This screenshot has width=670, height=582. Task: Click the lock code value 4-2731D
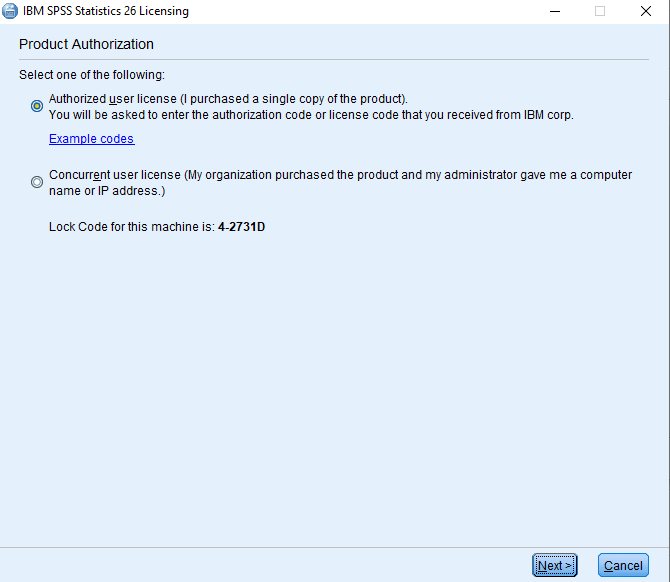pos(241,227)
